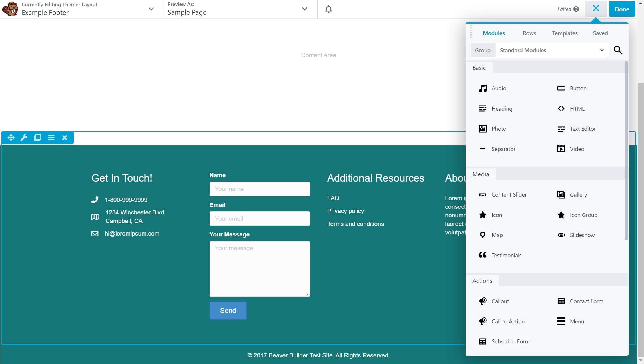644x364 pixels.
Task: Select the Contact Form module
Action: pyautogui.click(x=586, y=301)
